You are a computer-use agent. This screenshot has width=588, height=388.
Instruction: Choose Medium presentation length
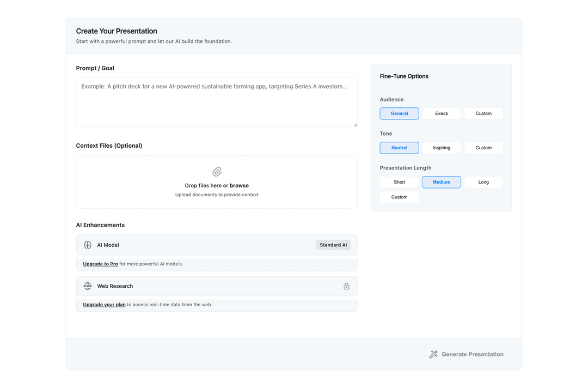[442, 182]
